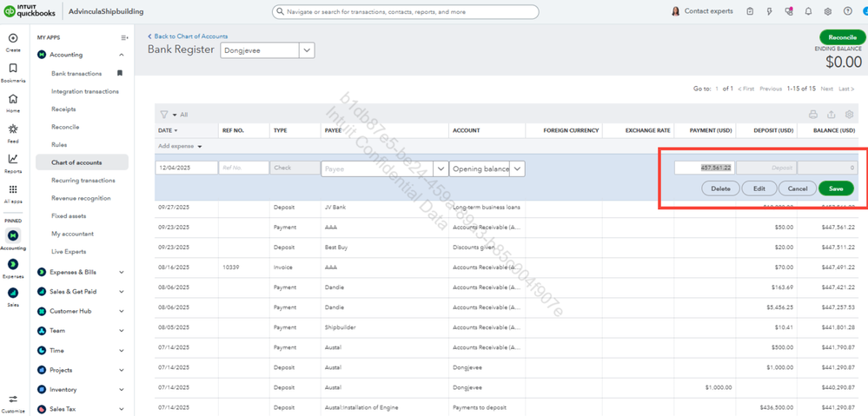Open the Feed icon
Viewport: 868px width, 416px height.
tap(13, 129)
